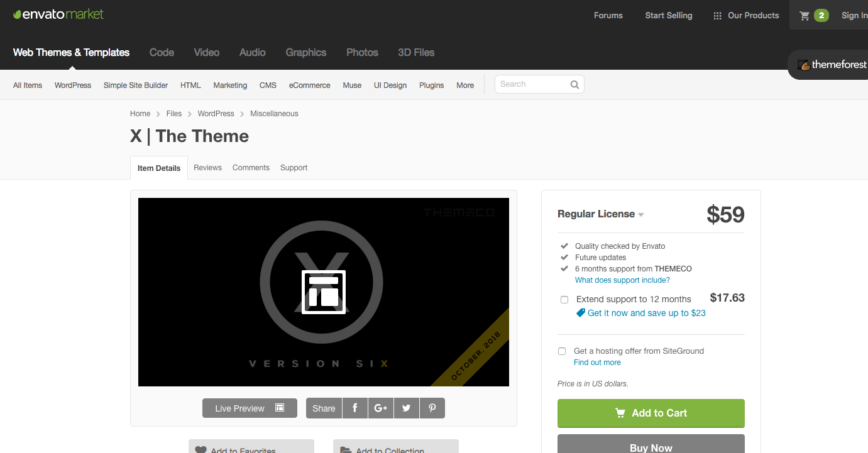This screenshot has width=868, height=453.
Task: Click the ThemeForest badge logo
Action: (x=832, y=65)
